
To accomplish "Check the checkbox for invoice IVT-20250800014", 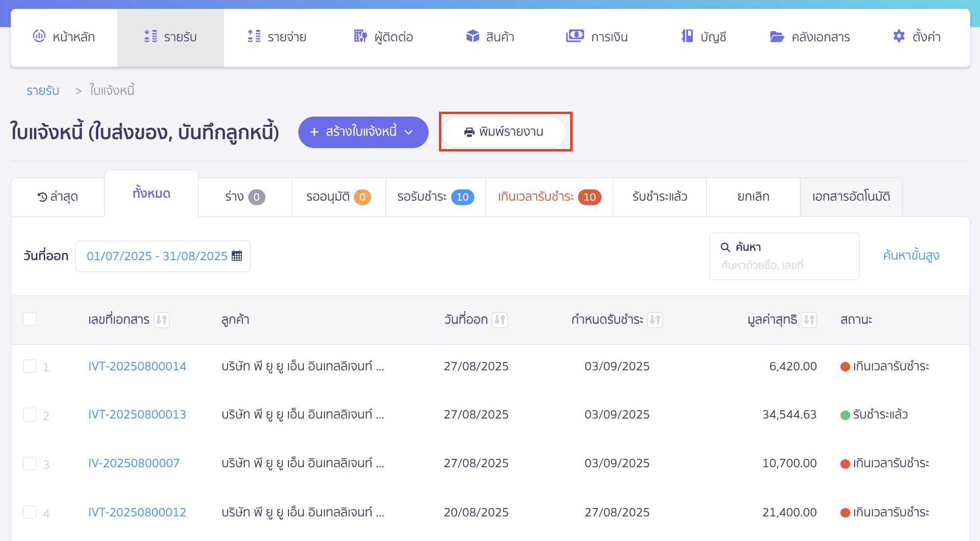I will coord(29,366).
